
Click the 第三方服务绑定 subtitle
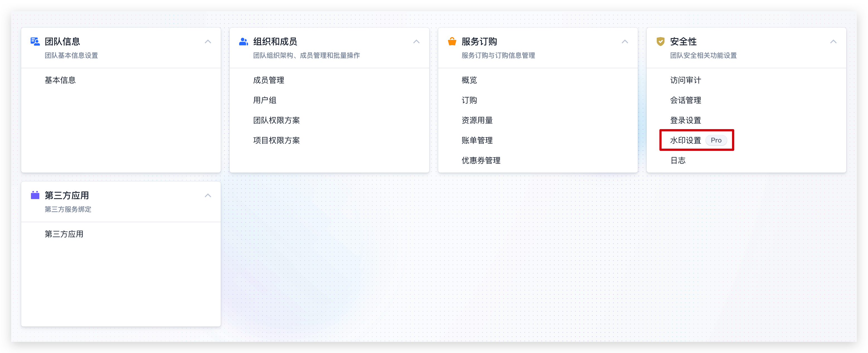pos(68,209)
